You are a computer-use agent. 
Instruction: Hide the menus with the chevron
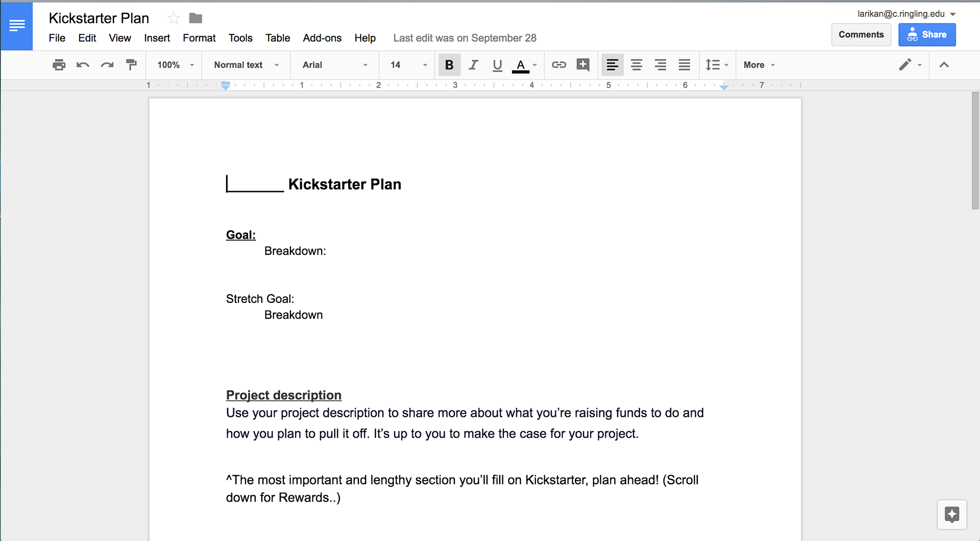tap(944, 65)
